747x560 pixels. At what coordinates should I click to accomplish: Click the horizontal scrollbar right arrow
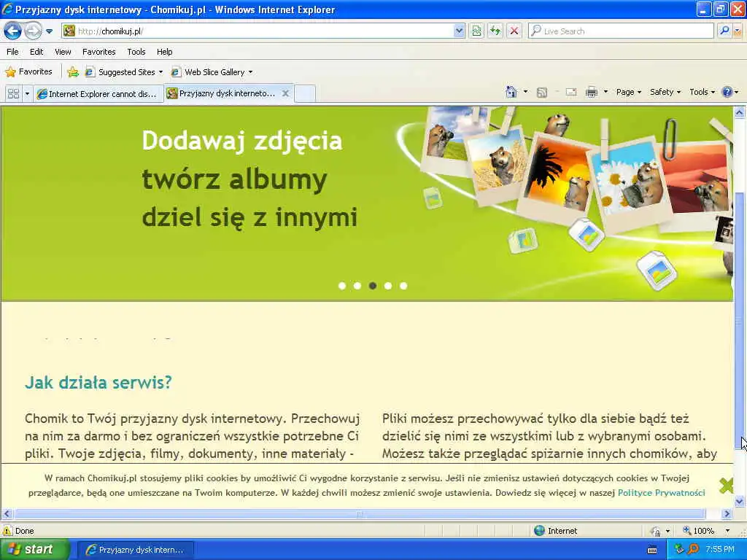click(x=727, y=514)
